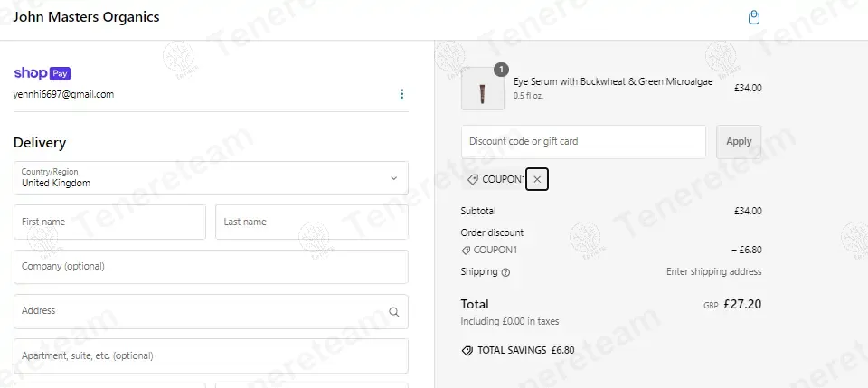Click the 0.5 fl oz. size text
The height and width of the screenshot is (388, 868).
(528, 96)
